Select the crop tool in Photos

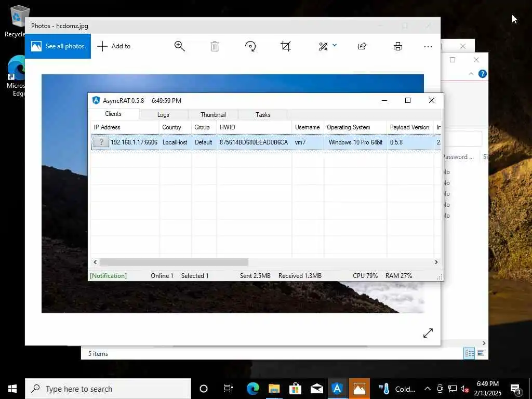pos(286,46)
